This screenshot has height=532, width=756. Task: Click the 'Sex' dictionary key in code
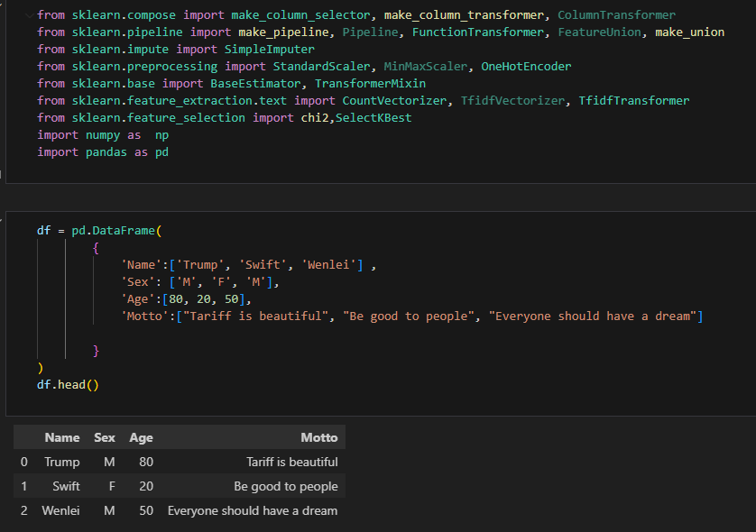point(138,282)
